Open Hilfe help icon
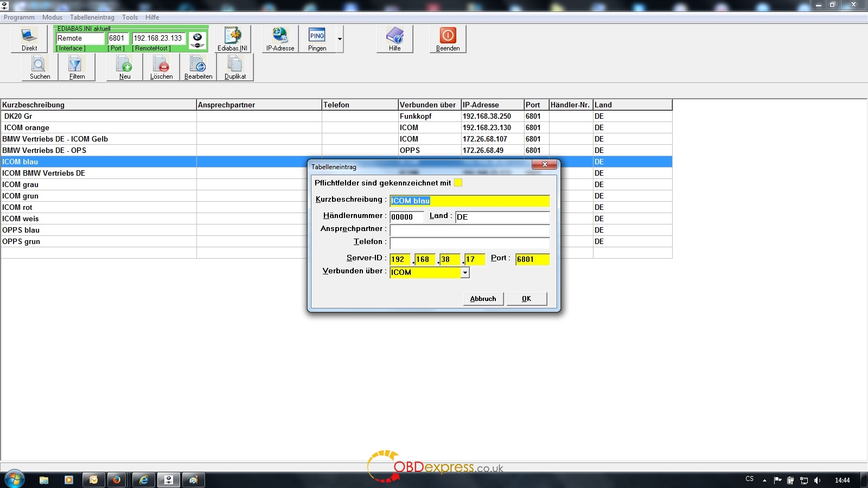This screenshot has width=868, height=488. point(394,39)
